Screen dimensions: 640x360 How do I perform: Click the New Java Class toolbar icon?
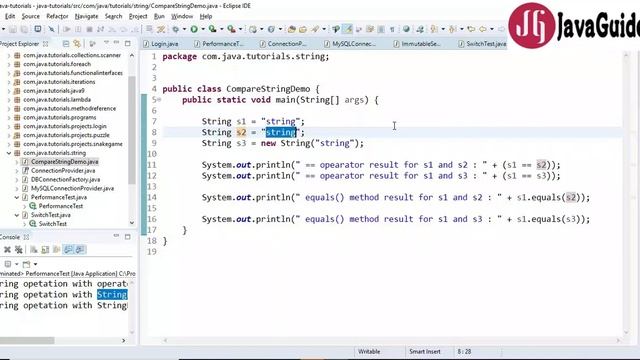tap(271, 29)
